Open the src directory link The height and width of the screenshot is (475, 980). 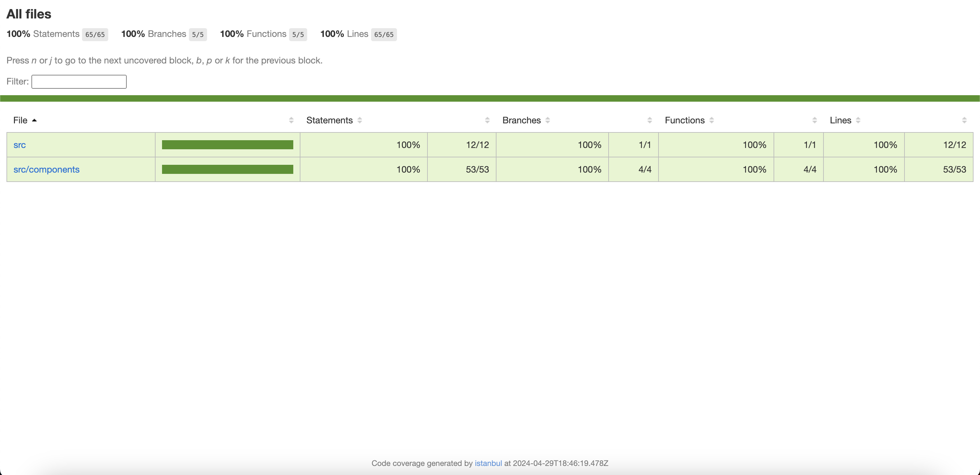coord(19,145)
